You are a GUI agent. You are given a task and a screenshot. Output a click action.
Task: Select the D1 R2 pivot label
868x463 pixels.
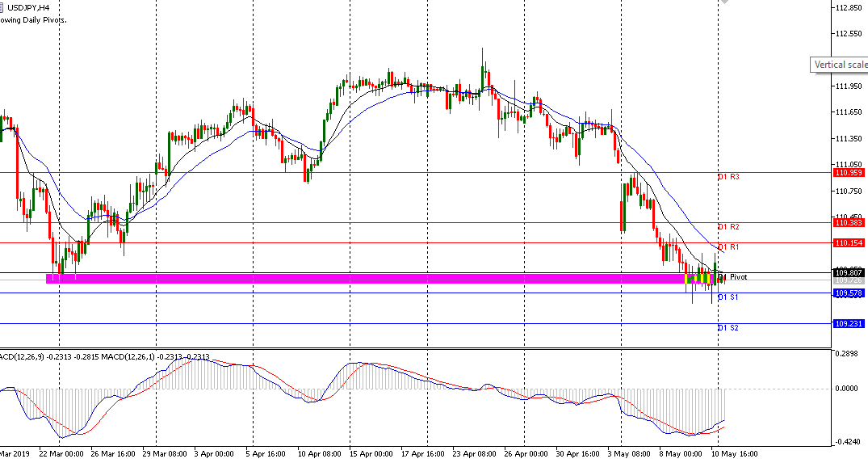[x=728, y=227]
